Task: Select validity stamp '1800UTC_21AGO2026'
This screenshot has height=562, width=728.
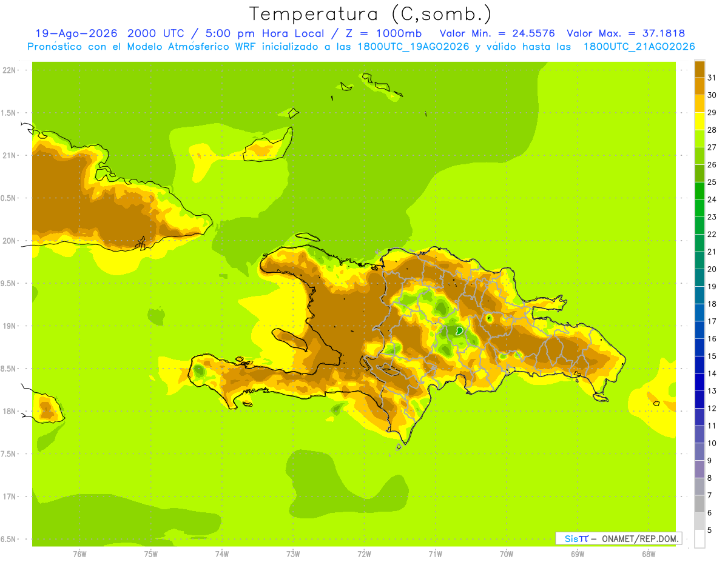Action: [x=639, y=47]
